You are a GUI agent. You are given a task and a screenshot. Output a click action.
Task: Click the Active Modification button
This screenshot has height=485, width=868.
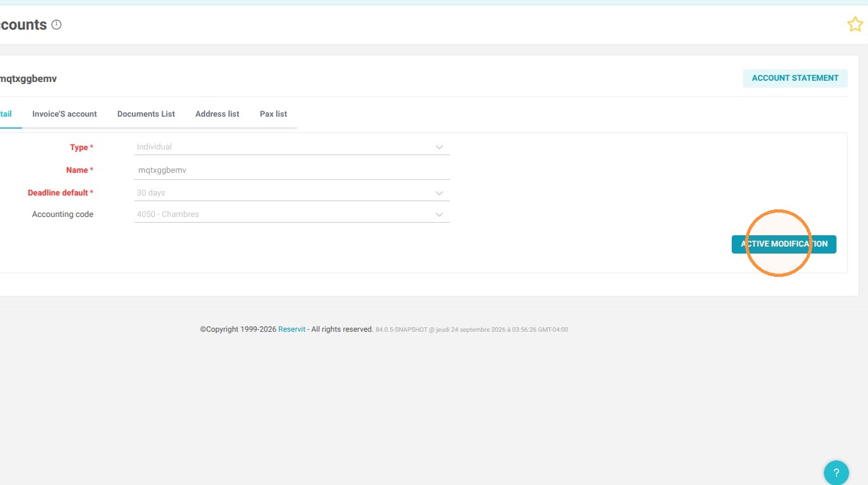[x=784, y=244]
